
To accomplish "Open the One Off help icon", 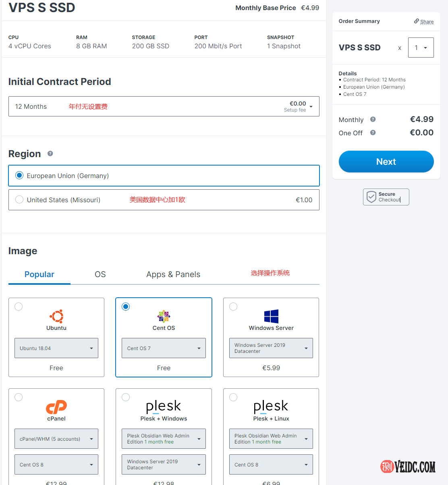I will (x=373, y=133).
